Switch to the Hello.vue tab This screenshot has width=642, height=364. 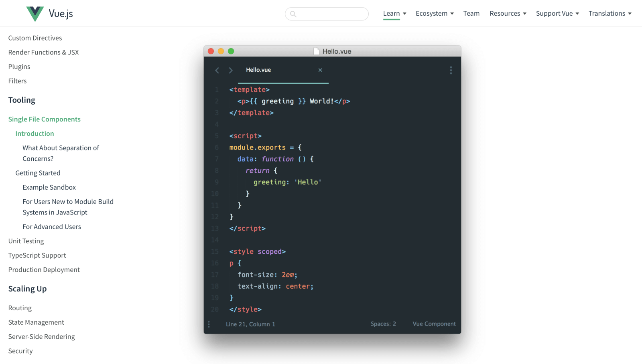[258, 70]
